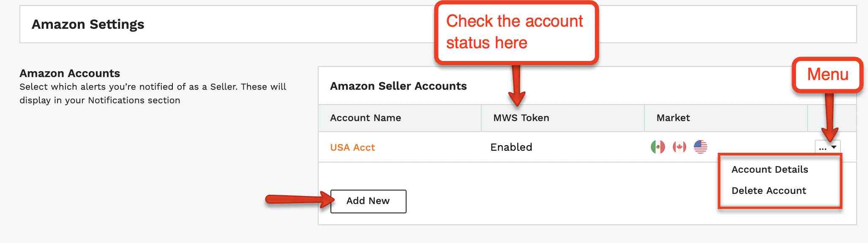Click the seller alerts description text
This screenshot has width=868, height=243.
pyautogui.click(x=153, y=94)
